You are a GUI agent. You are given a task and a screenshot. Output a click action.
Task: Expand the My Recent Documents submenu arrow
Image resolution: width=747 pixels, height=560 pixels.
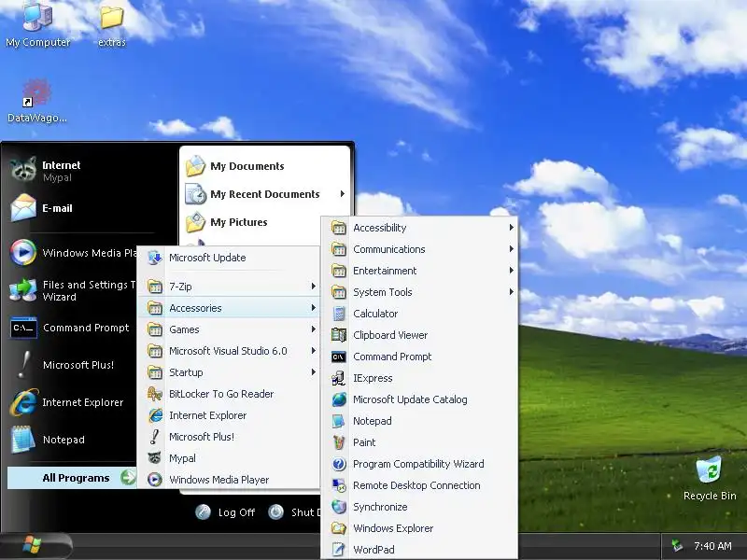[x=342, y=194]
